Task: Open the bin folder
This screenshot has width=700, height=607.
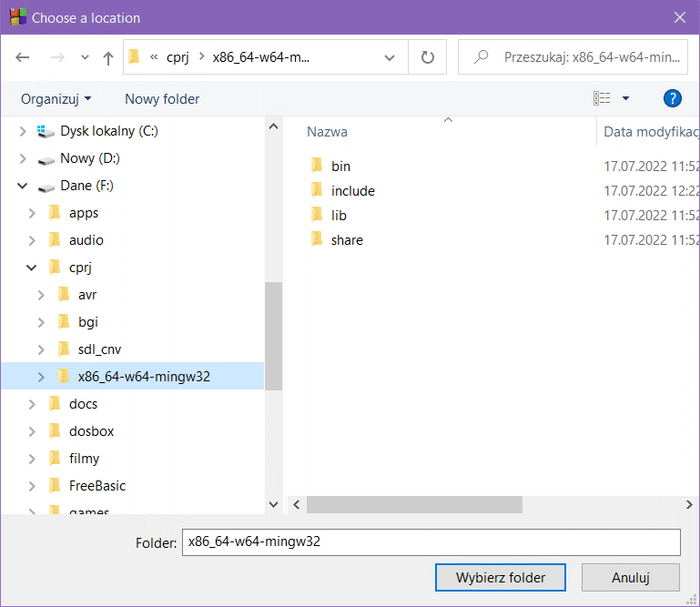Action: coord(340,167)
